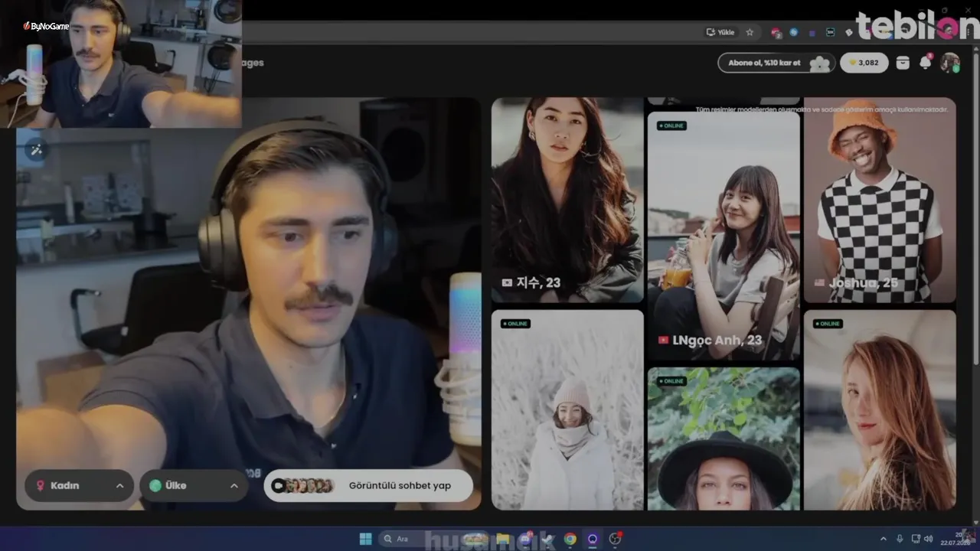Viewport: 980px width, 551px height.
Task: Expand the Ülke country filter dropdown
Action: point(194,485)
